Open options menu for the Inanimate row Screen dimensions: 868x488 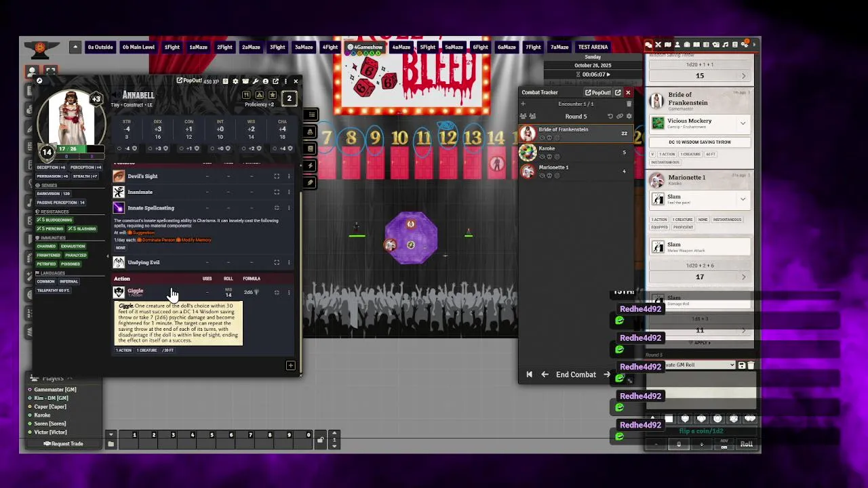[289, 192]
